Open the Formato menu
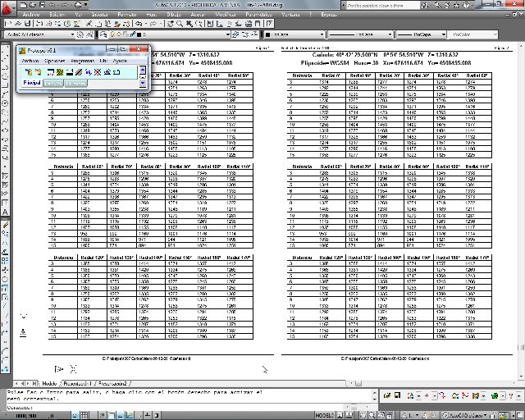The height and width of the screenshot is (420, 525). pos(127,15)
